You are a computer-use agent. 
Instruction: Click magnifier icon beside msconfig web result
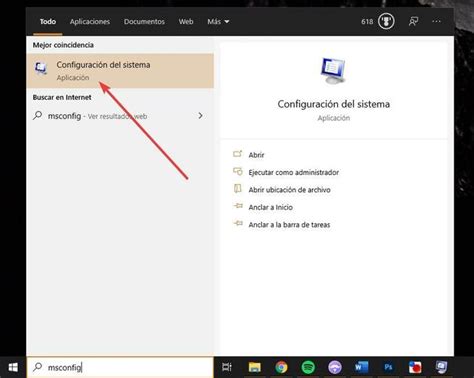(x=38, y=116)
